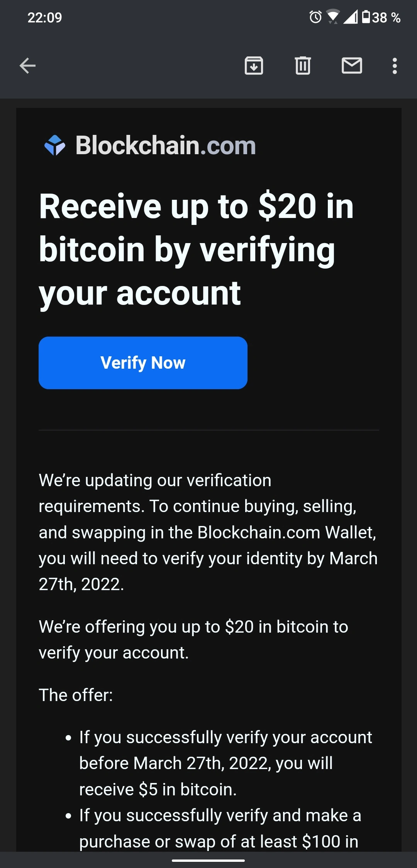Tap the back arrow to leave email
Image resolution: width=417 pixels, height=868 pixels.
click(27, 66)
